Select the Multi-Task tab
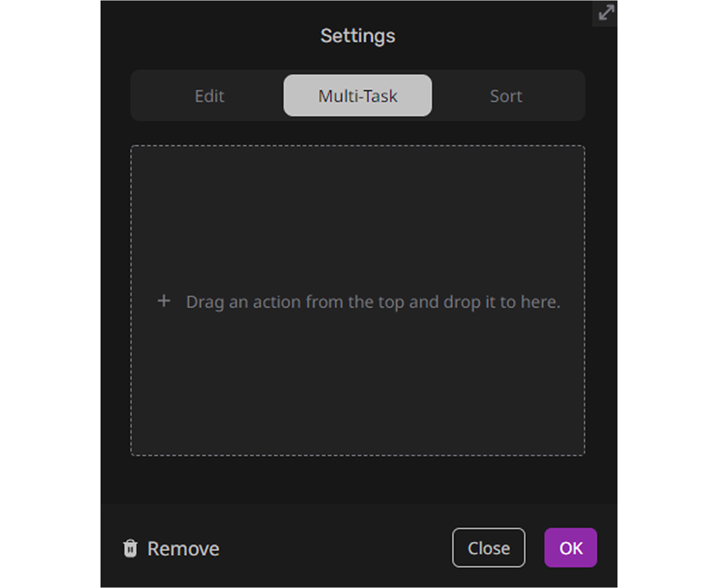 358,96
